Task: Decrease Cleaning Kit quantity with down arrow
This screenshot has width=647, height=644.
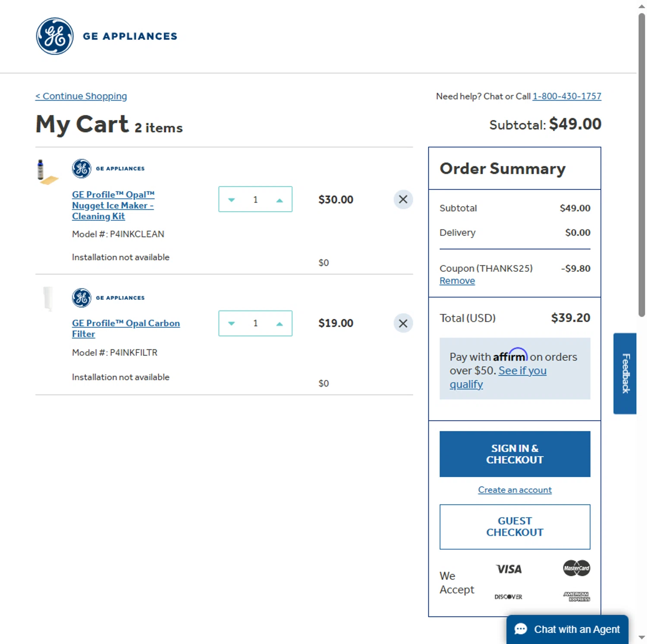Action: [x=232, y=200]
